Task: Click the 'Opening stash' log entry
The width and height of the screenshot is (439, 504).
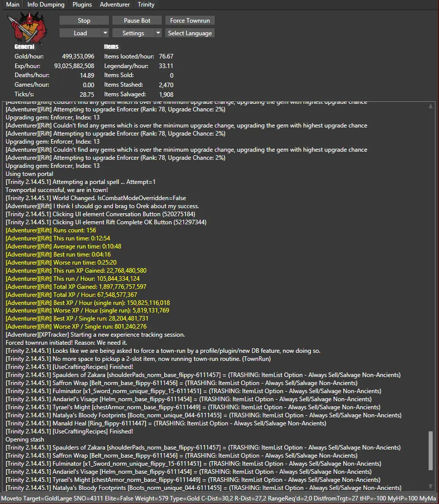Action: coord(25,439)
